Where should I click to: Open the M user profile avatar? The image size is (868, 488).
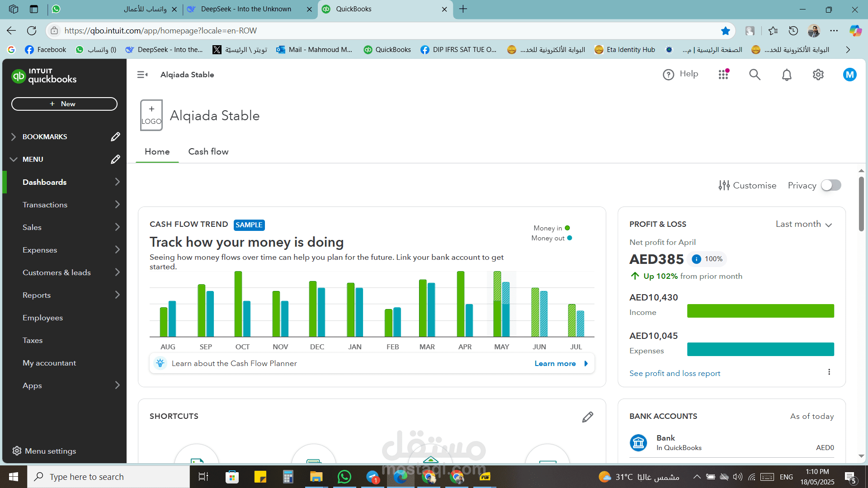[850, 75]
